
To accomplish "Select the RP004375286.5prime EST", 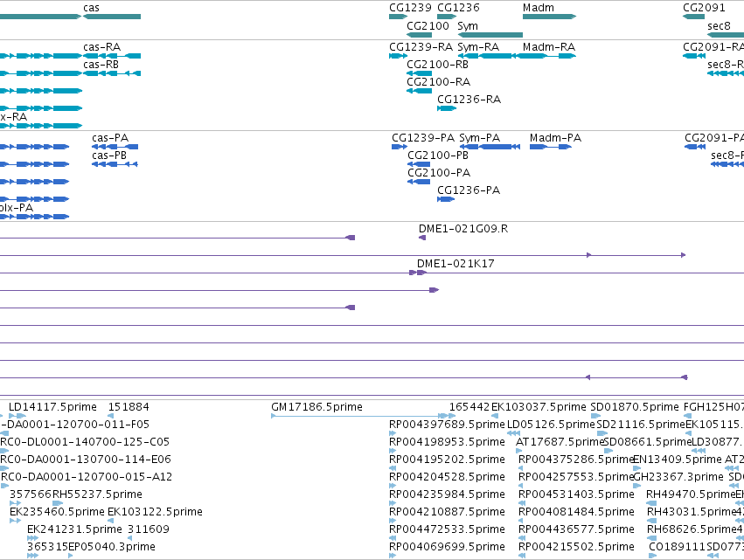I will click(521, 468).
